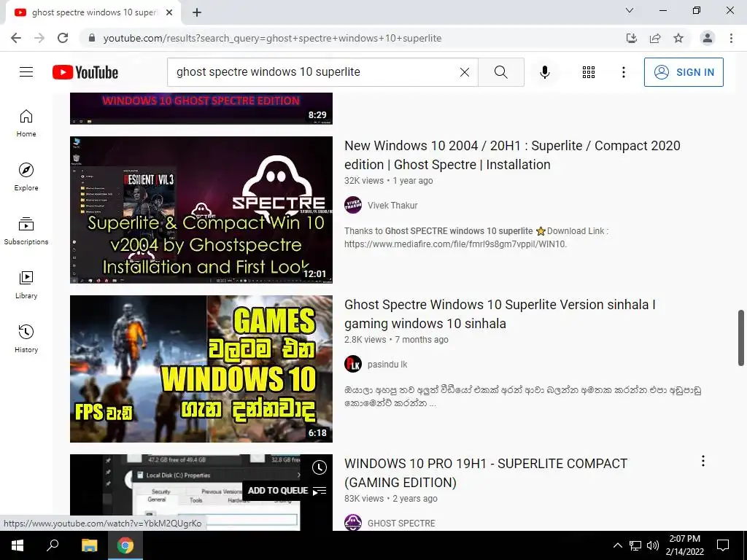
Task: Submit search with magnifying glass button
Action: (500, 72)
